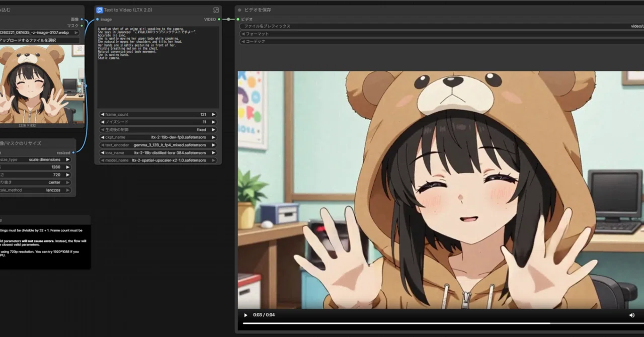Increase the 1280 width value
This screenshot has height=337, width=644.
pos(67,167)
